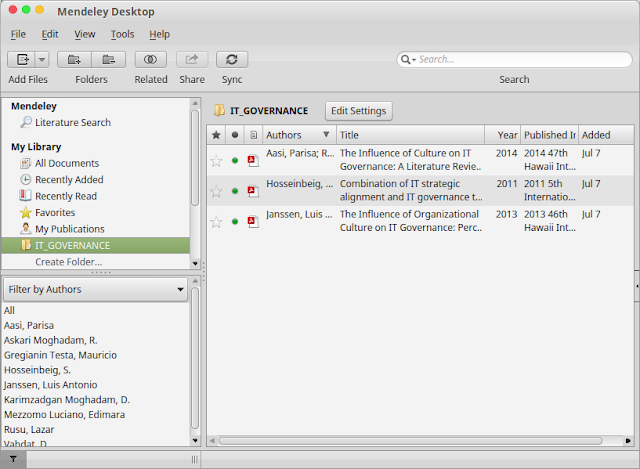Open the Help menu

(159, 34)
